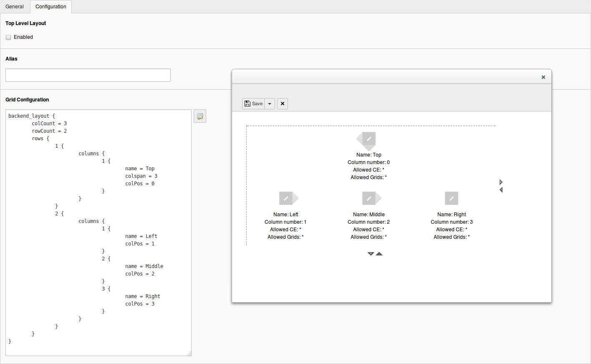Add a row with the down-pointing plus arrow

click(x=371, y=254)
